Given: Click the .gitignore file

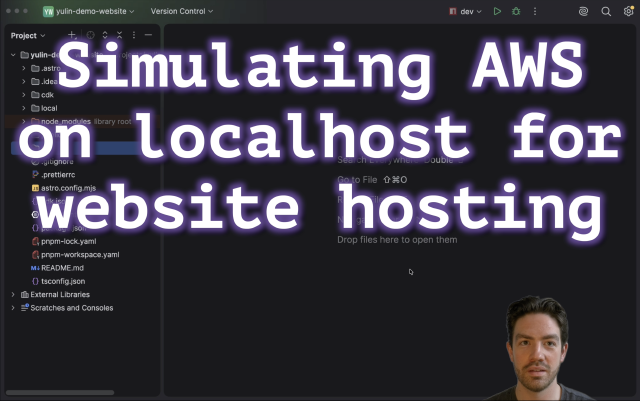Looking at the screenshot, I should pyautogui.click(x=53, y=162).
